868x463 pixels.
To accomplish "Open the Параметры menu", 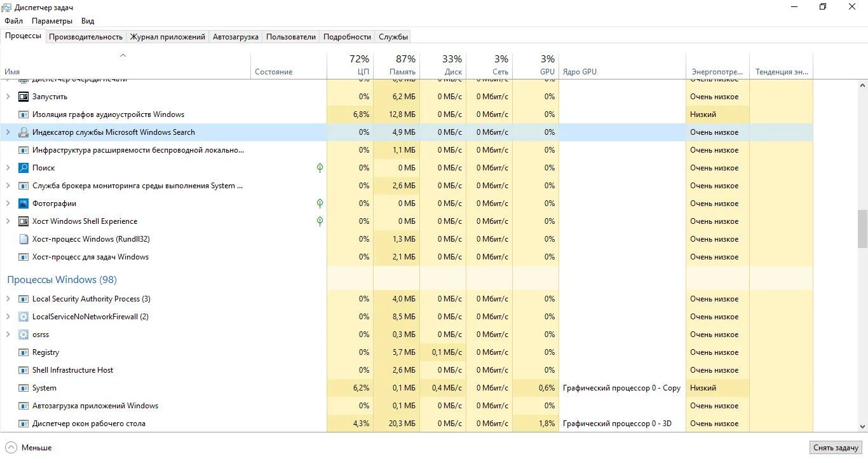I will 52,21.
